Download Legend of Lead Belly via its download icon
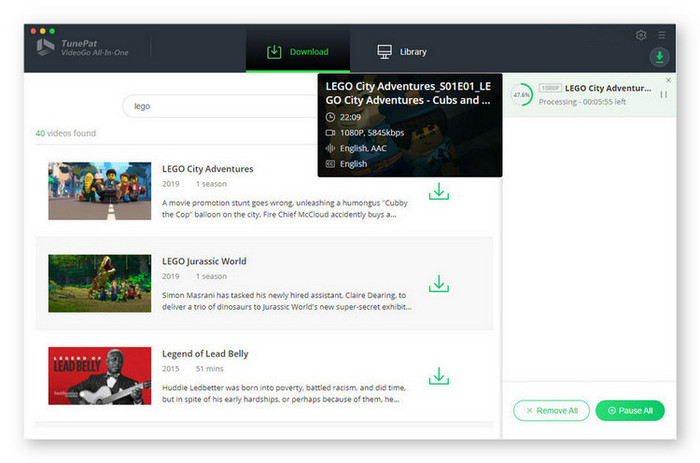 pos(439,376)
